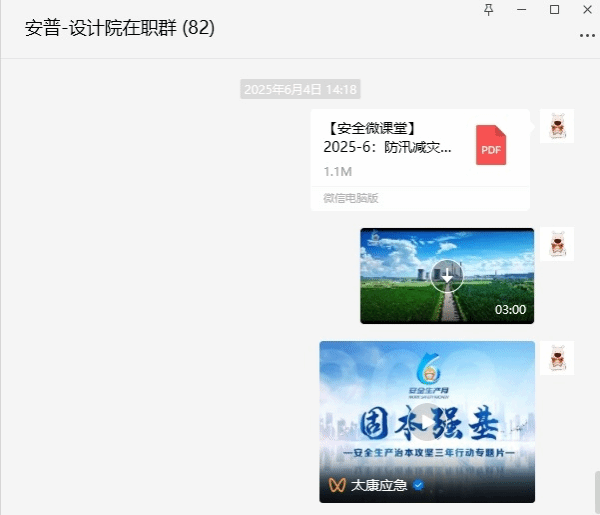Viewport: 600px width, 515px height.
Task: Click the 太康应急 butterfly logo icon
Action: 338,485
